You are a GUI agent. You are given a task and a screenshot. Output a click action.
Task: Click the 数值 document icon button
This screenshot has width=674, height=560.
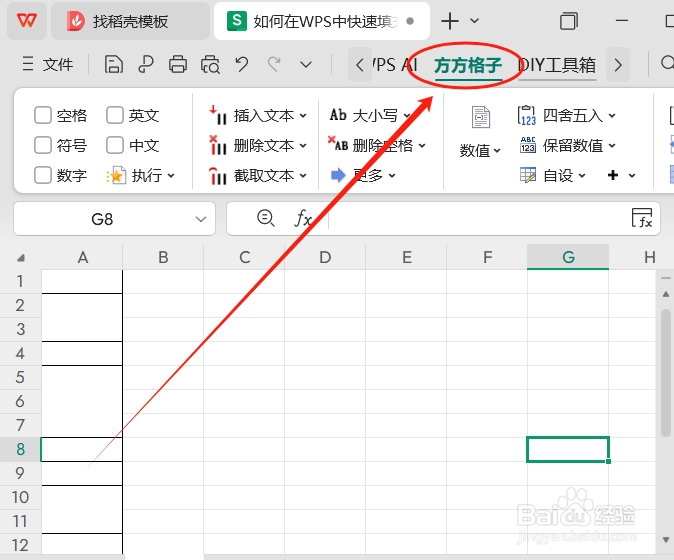[x=480, y=132]
